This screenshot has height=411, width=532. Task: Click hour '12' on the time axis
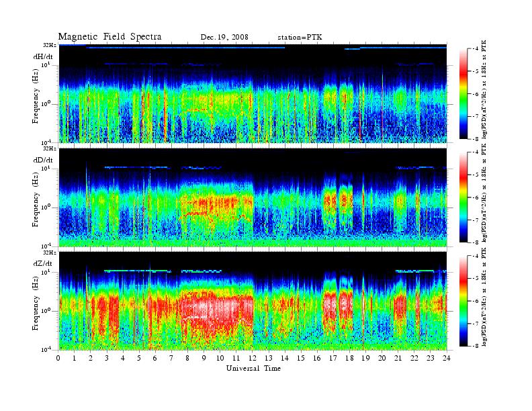252,358
